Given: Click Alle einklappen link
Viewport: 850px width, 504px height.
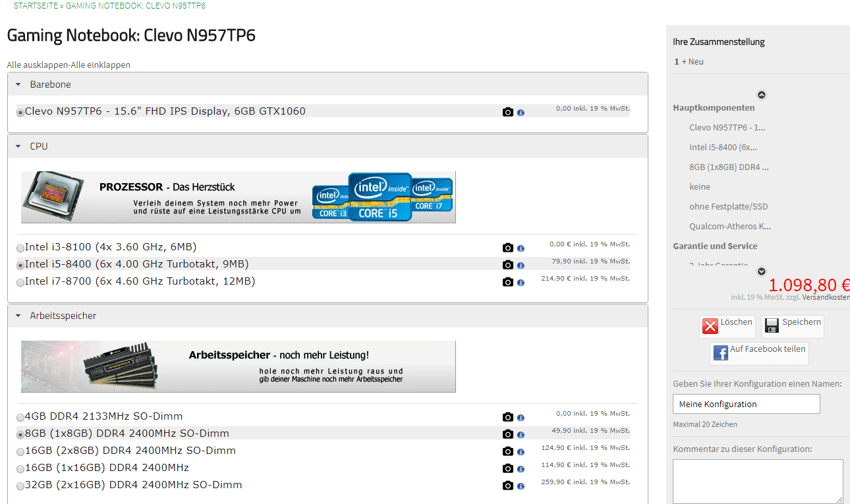Looking at the screenshot, I should [100, 65].
